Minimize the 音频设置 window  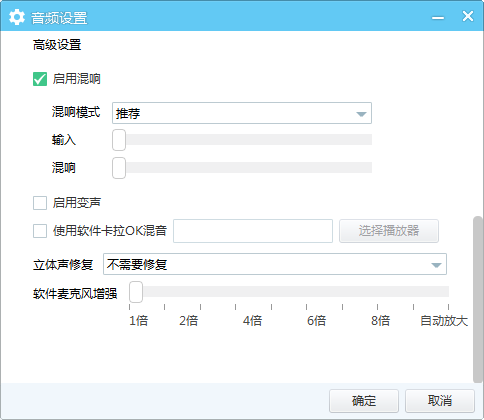point(438,17)
